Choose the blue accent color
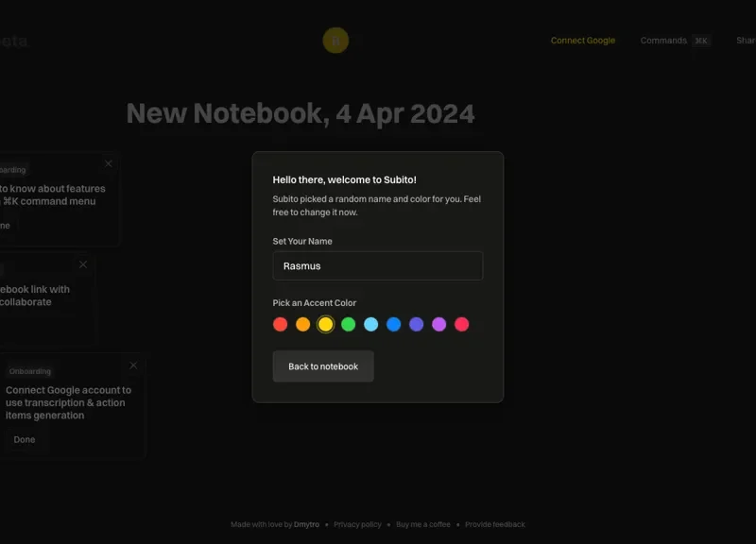This screenshot has height=544, width=756. (393, 324)
